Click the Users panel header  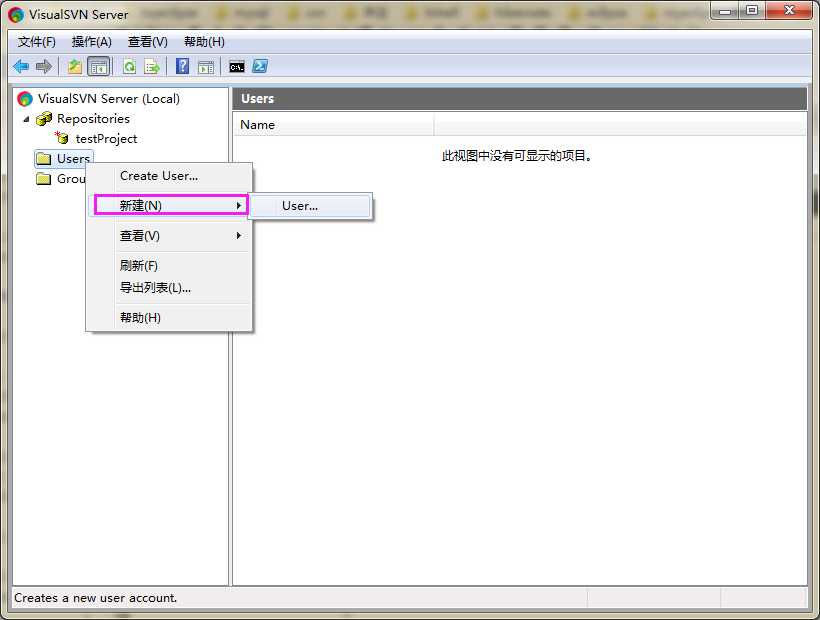[x=519, y=99]
